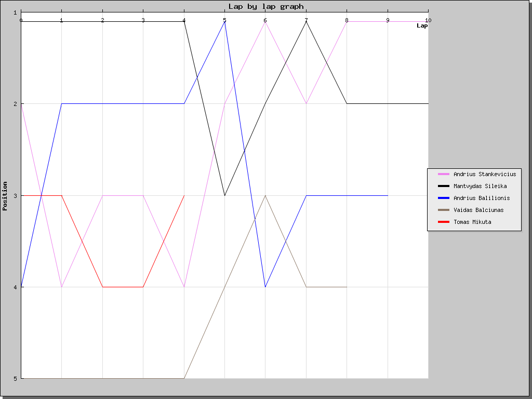Click position 5 label on the y-axis
Screen dimensions: 532x399
(x=15, y=378)
